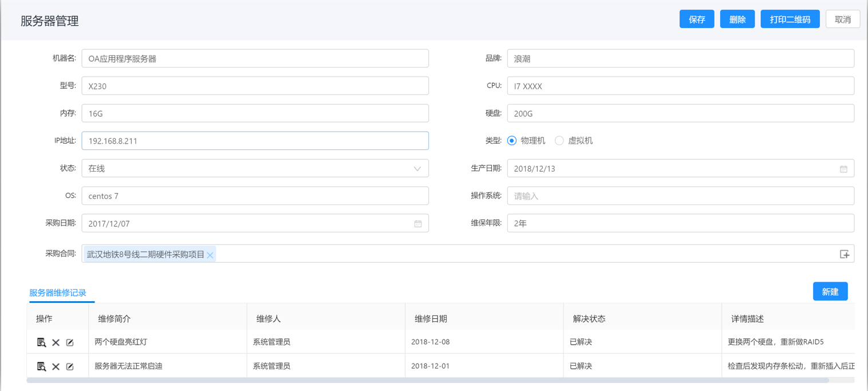Open the 采购合同 add-contract icon
Viewport: 868px width, 391px height.
tap(844, 254)
